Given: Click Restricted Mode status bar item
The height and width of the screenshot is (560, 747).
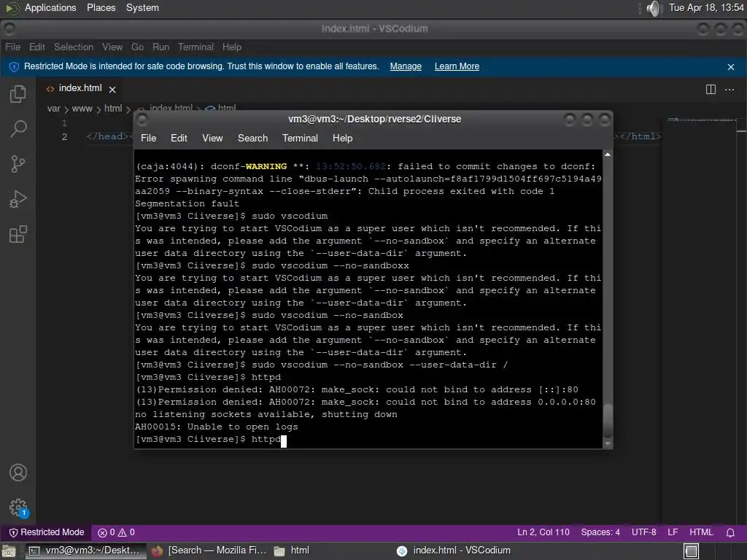Looking at the screenshot, I should coord(47,532).
